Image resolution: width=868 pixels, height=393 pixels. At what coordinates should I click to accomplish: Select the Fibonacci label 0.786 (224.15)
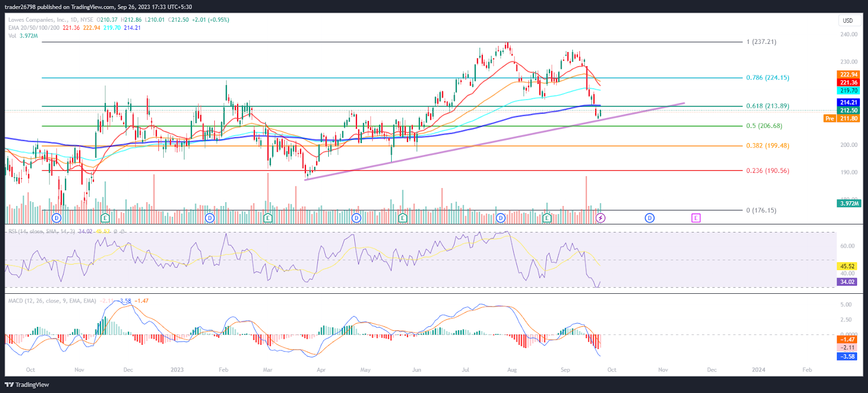click(768, 78)
